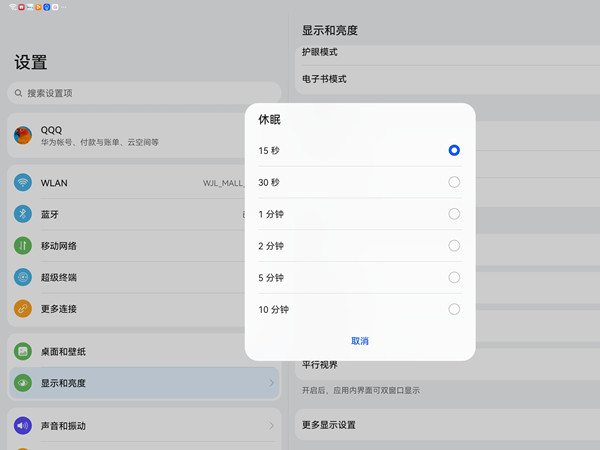This screenshot has width=600, height=450.
Task: Select the 30 秒 sleep radio button
Action: [454, 182]
